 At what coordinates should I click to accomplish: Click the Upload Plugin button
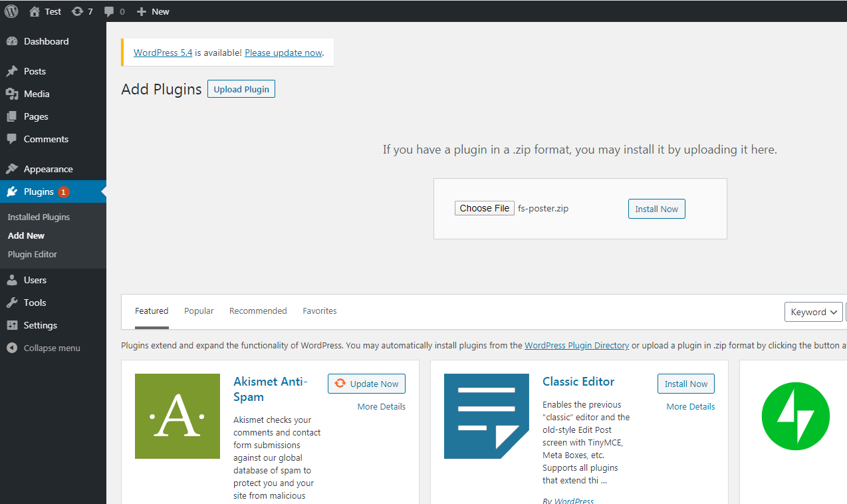click(x=241, y=89)
